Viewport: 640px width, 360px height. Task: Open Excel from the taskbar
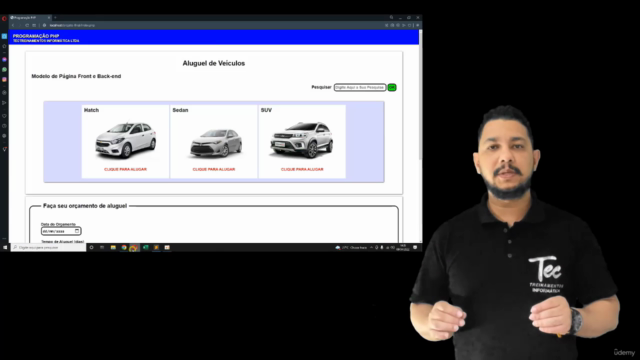pos(145,247)
